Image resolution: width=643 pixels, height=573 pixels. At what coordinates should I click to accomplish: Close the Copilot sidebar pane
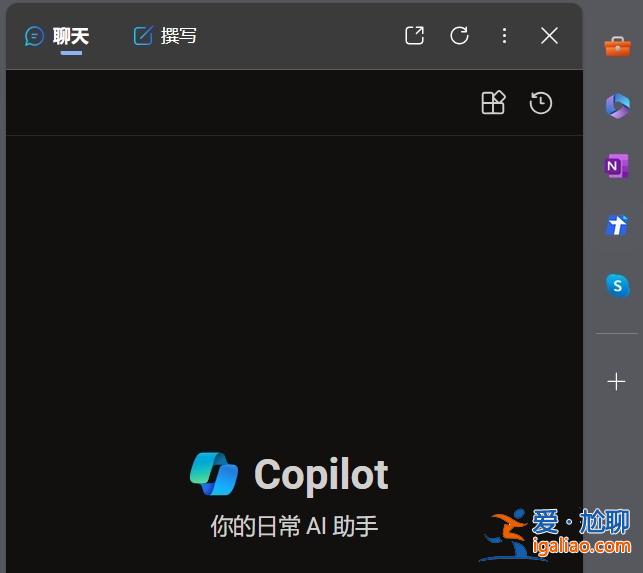click(550, 36)
